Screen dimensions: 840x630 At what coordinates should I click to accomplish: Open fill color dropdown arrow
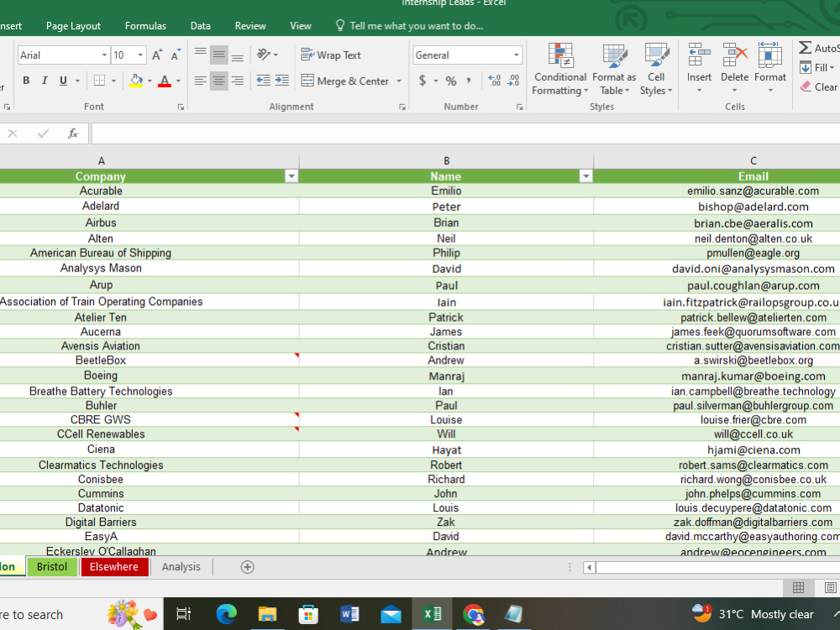pyautogui.click(x=150, y=81)
